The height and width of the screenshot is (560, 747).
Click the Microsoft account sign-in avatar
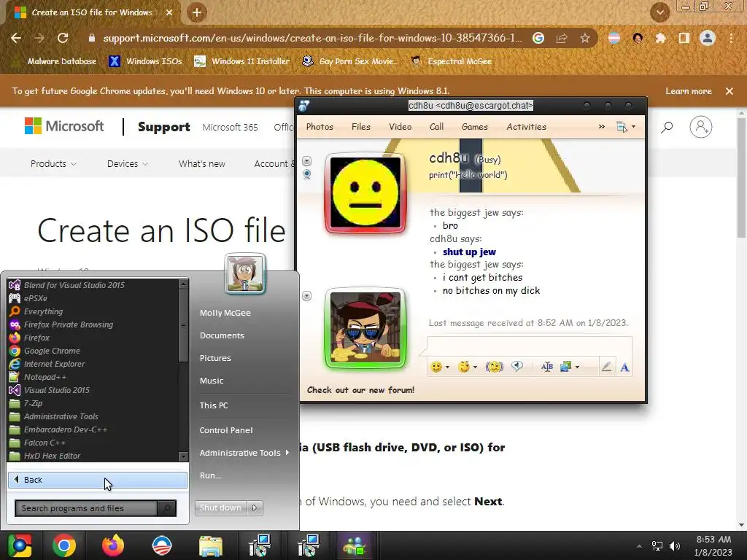tap(701, 127)
